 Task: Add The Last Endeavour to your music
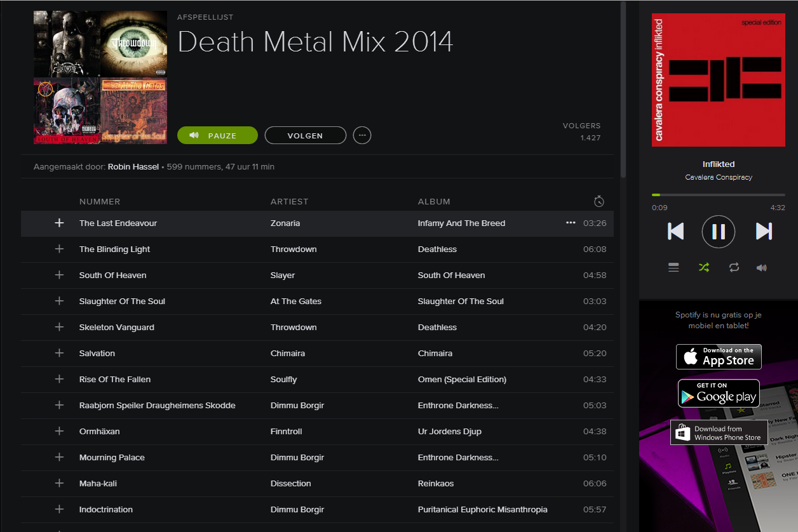[x=59, y=223]
